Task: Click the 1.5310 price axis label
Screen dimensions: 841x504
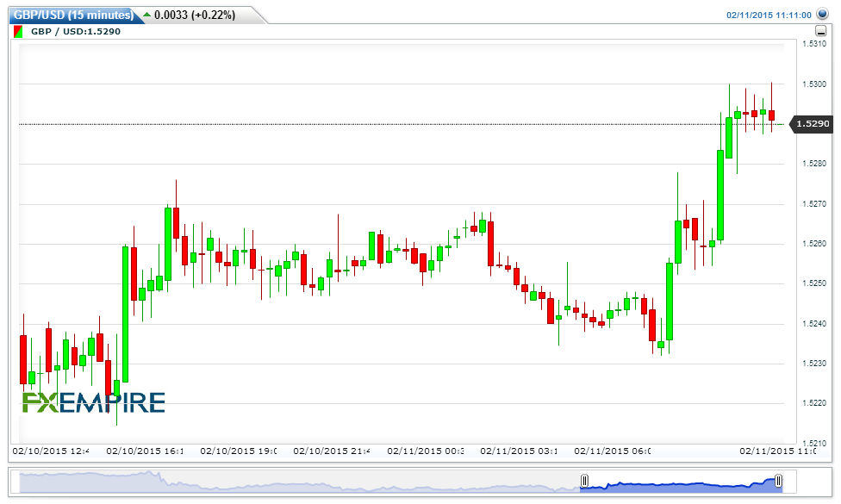Action: coord(813,44)
